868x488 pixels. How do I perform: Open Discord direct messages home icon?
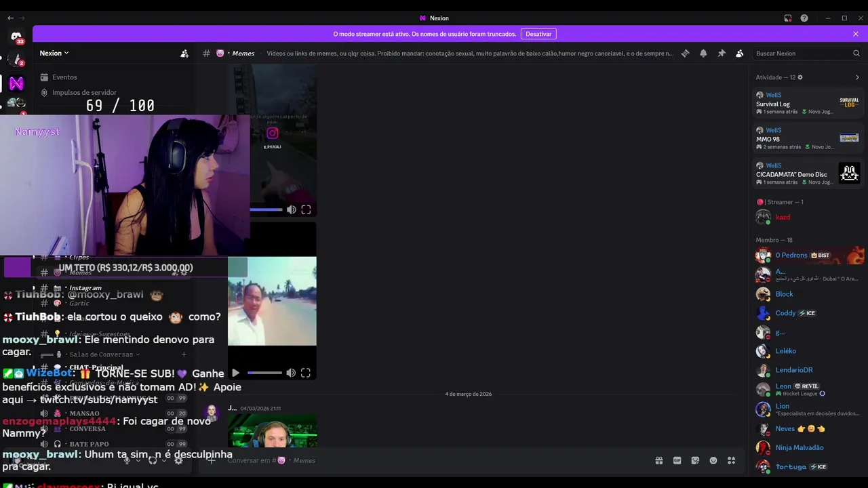[x=16, y=37]
